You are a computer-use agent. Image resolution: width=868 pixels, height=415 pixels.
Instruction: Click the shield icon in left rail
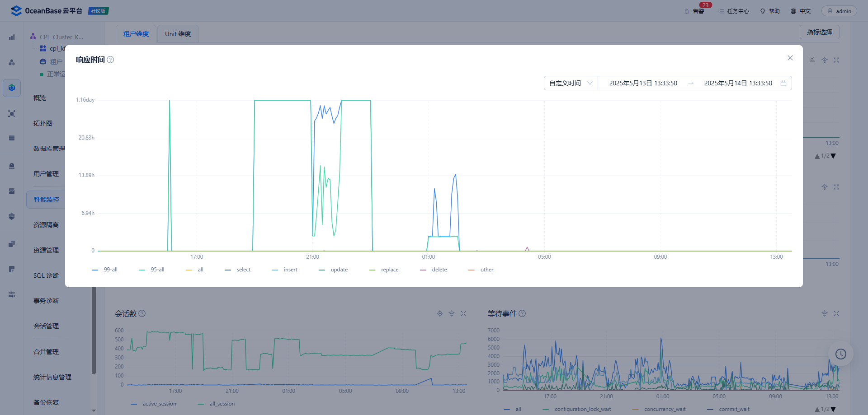12,217
